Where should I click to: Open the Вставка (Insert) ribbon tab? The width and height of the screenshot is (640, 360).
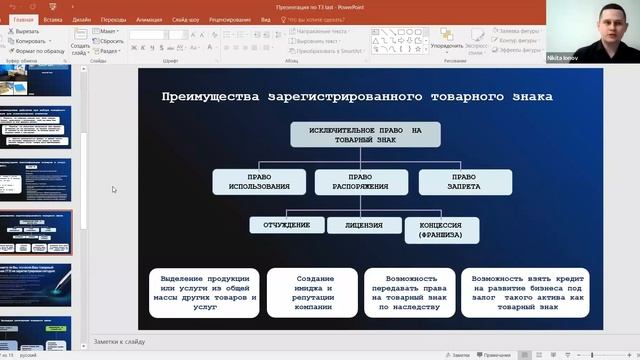(x=53, y=20)
